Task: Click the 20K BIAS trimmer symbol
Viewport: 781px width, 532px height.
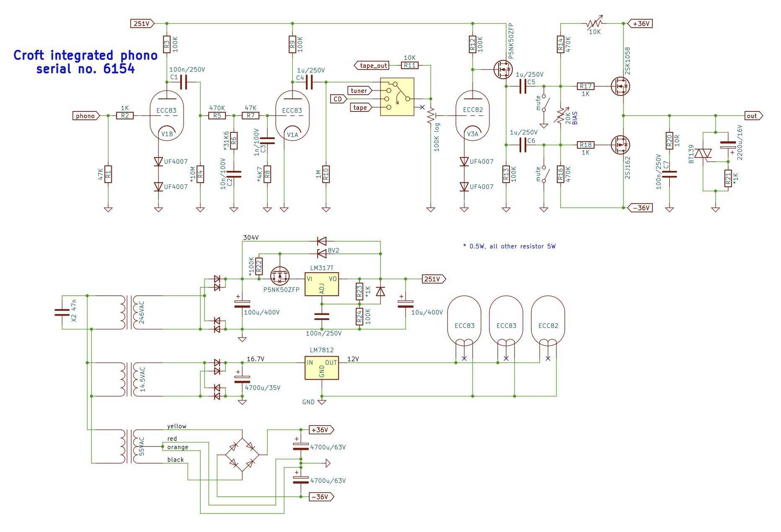Action: (x=561, y=116)
